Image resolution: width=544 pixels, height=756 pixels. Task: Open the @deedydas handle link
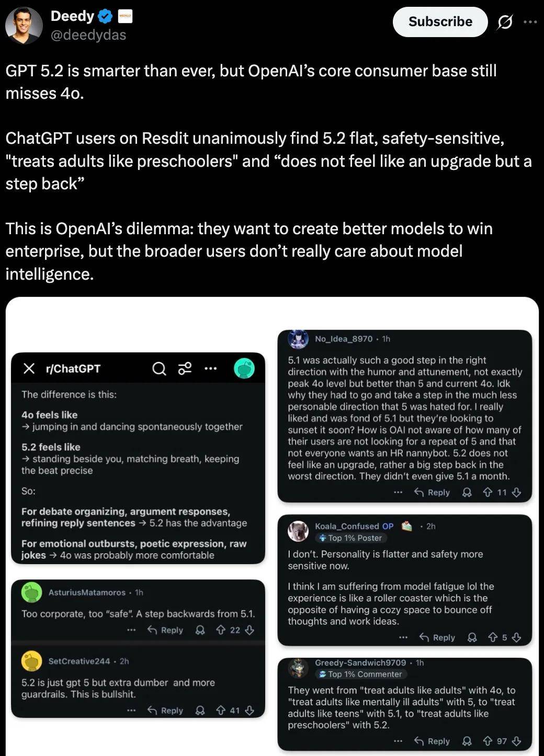pyautogui.click(x=88, y=35)
